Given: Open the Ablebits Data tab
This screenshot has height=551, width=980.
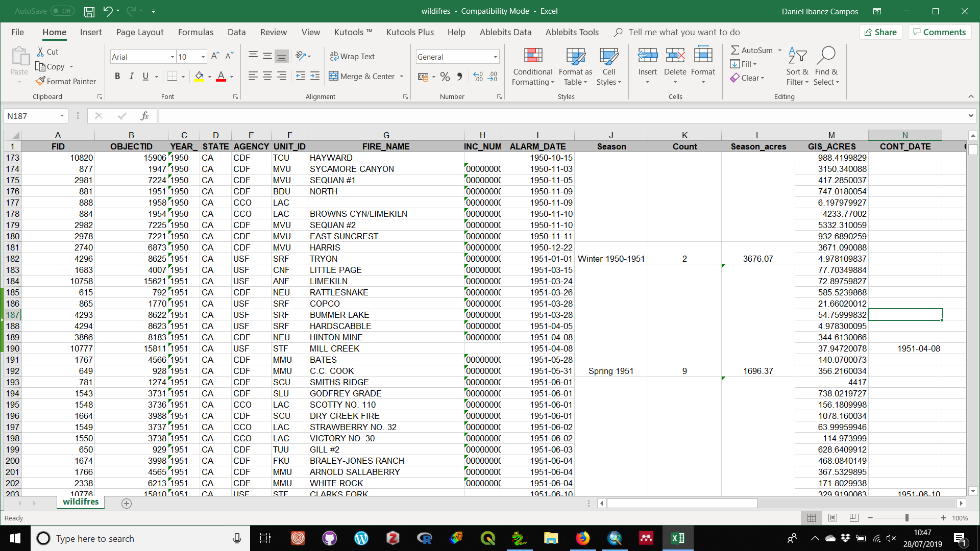Looking at the screenshot, I should pyautogui.click(x=505, y=32).
